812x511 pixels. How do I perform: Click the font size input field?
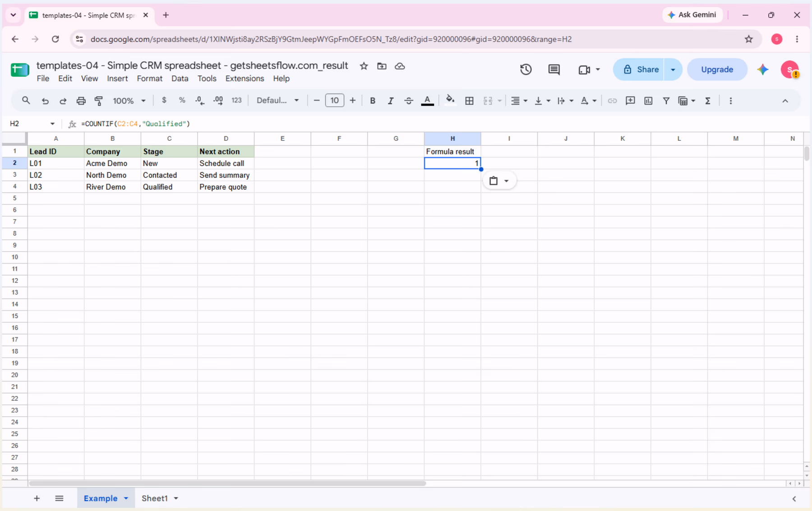(334, 100)
